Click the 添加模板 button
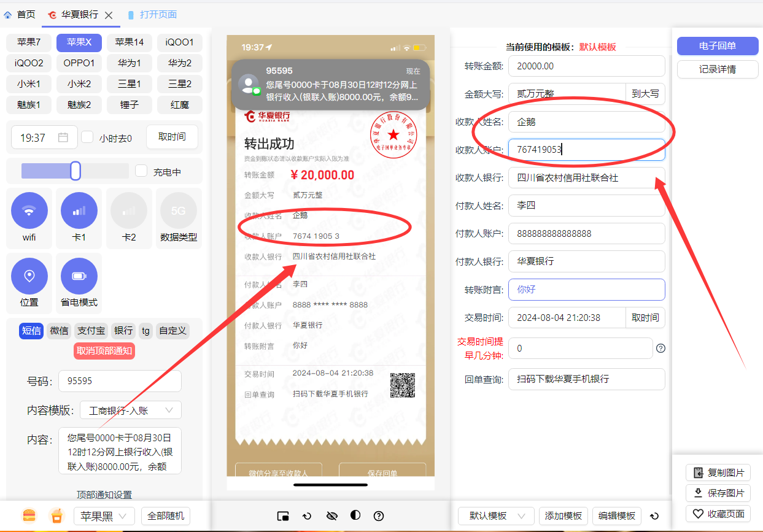 click(x=564, y=516)
